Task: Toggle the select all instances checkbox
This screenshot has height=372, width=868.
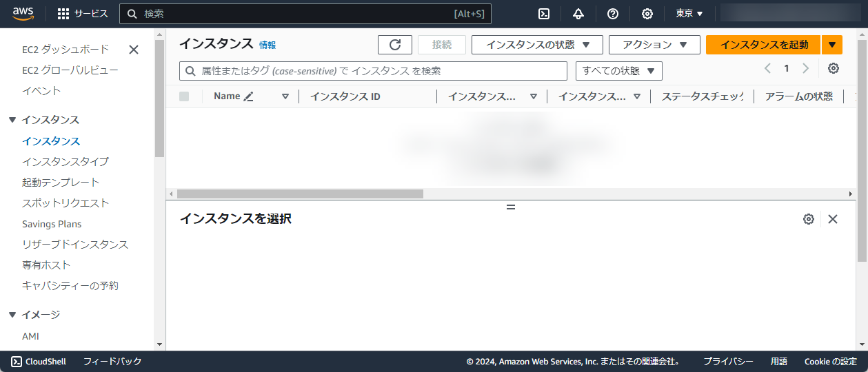Action: [x=184, y=96]
